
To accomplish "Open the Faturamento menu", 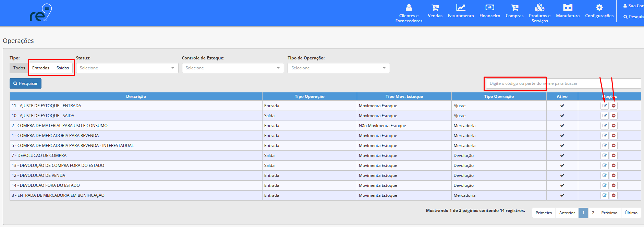I will (461, 11).
